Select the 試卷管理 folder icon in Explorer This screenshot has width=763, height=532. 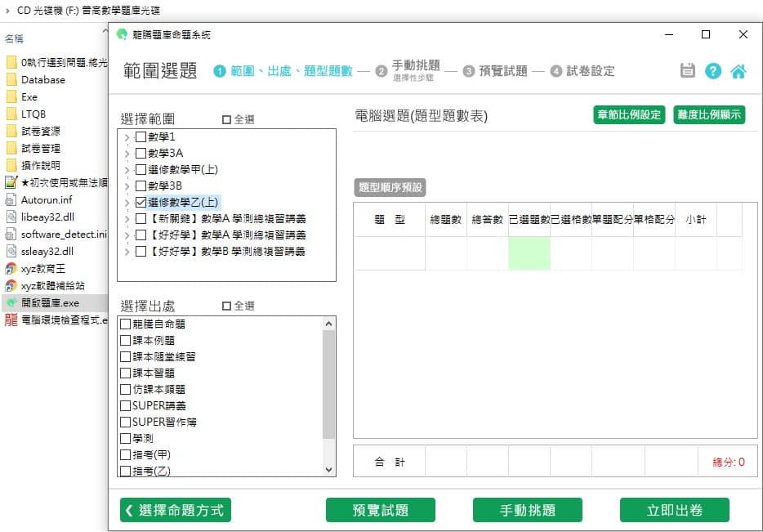pos(11,149)
